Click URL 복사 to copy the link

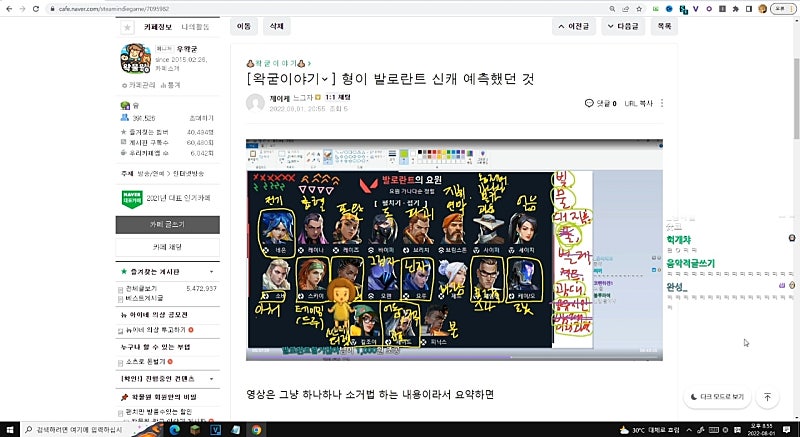pos(639,103)
